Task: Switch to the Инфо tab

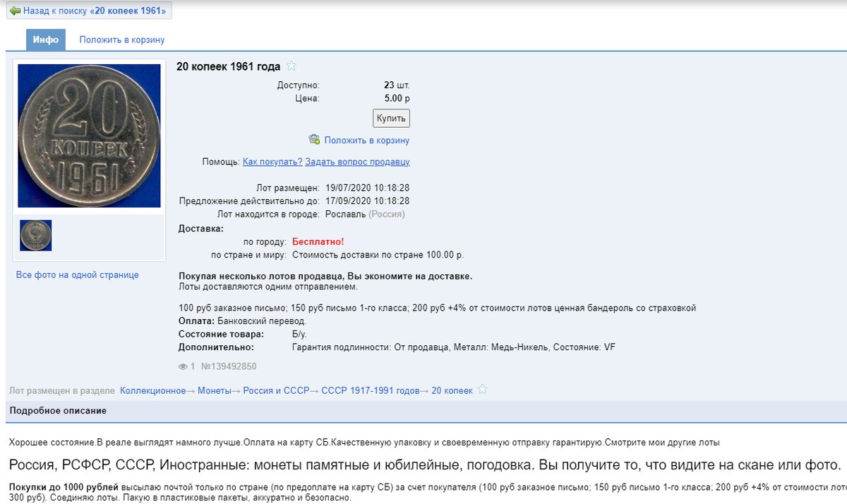Action: [x=46, y=40]
